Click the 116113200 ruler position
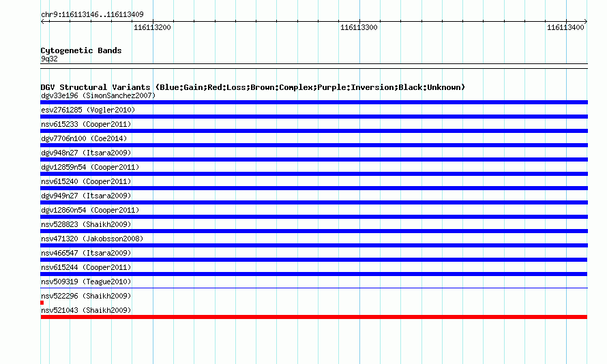607x364 pixels. pyautogui.click(x=152, y=27)
